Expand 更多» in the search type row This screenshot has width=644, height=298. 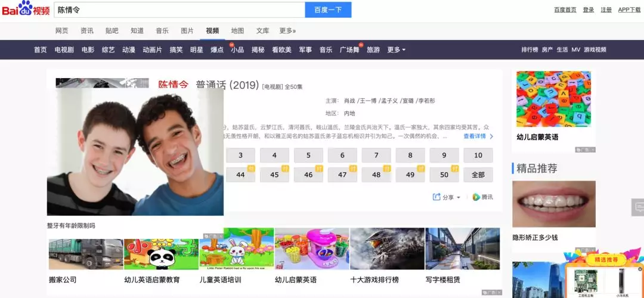287,31
